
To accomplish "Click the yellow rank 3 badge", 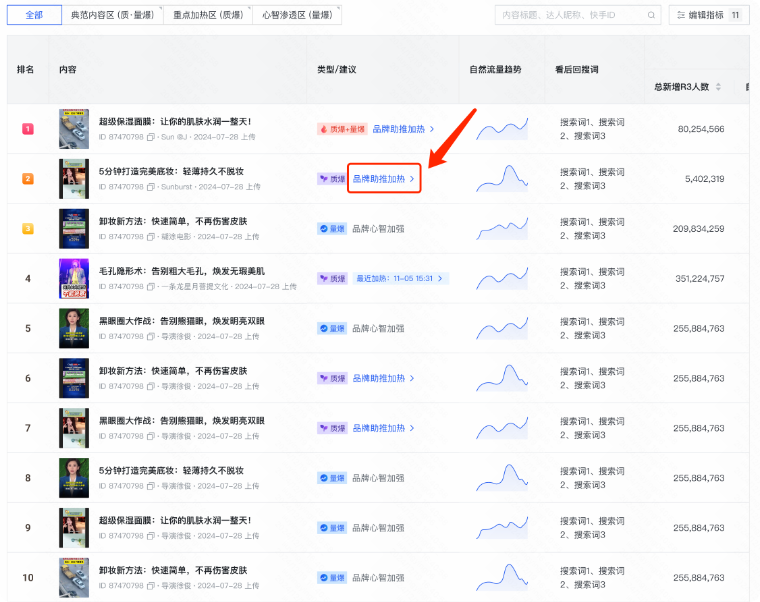I will [28, 229].
